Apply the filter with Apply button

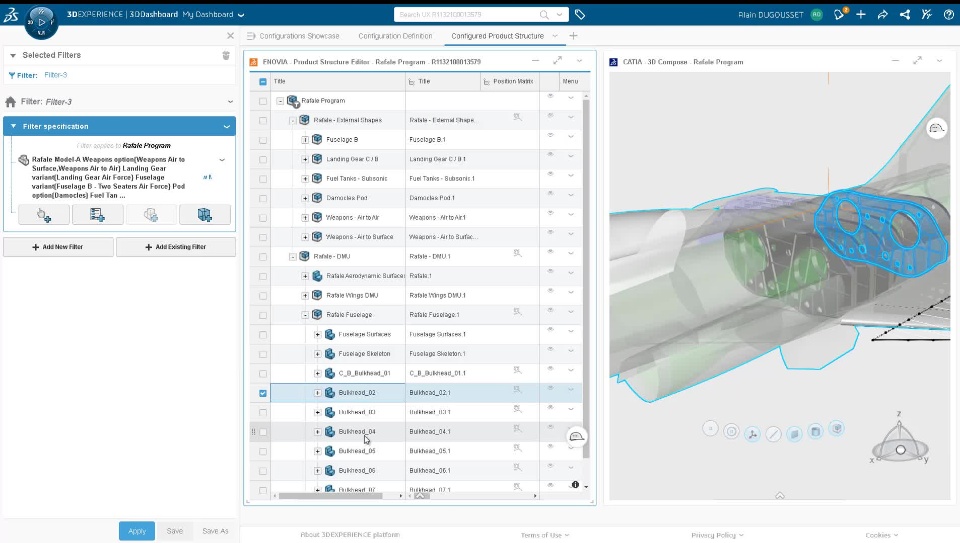137,531
